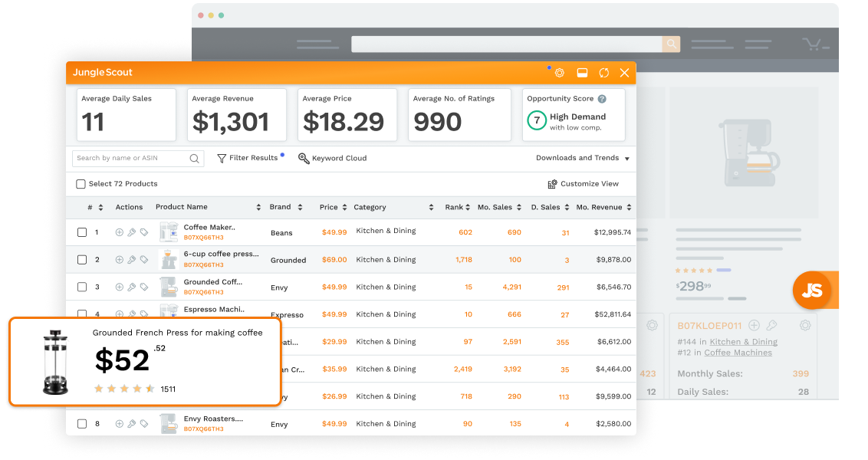The width and height of the screenshot is (868, 460).
Task: Check Select 72 Products box
Action: [81, 184]
